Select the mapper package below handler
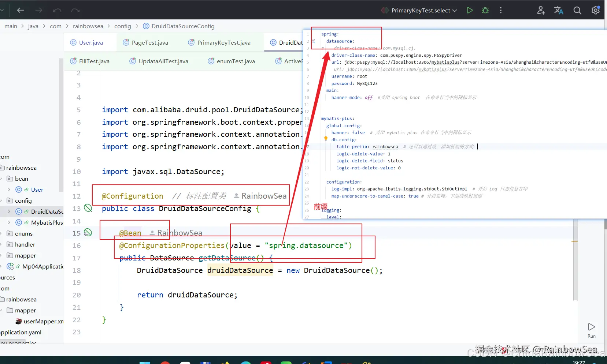The image size is (607, 364). pyautogui.click(x=26, y=255)
